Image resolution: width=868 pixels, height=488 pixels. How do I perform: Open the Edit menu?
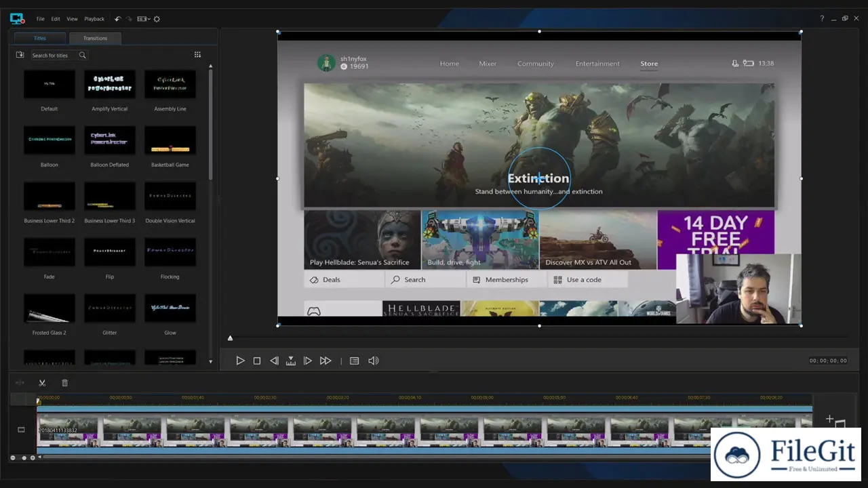point(56,19)
